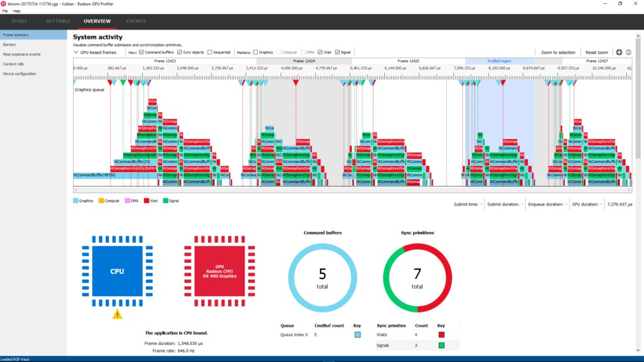Switch to the SETTINGS tab
The height and width of the screenshot is (362, 644).
pyautogui.click(x=58, y=21)
